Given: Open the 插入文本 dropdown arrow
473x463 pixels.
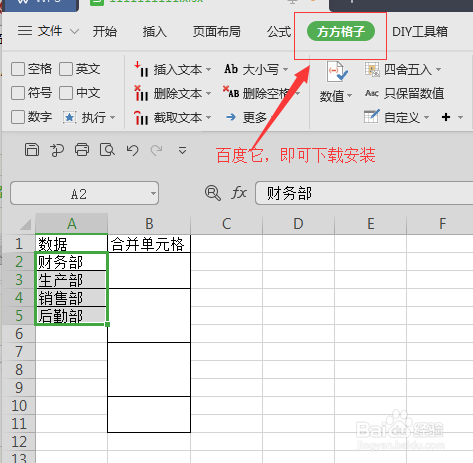Looking at the screenshot, I should point(208,69).
